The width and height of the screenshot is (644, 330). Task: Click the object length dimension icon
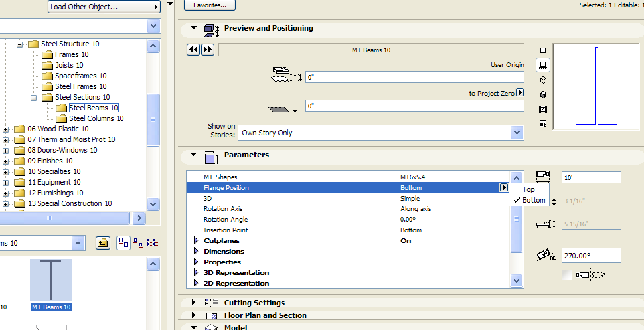click(543, 177)
